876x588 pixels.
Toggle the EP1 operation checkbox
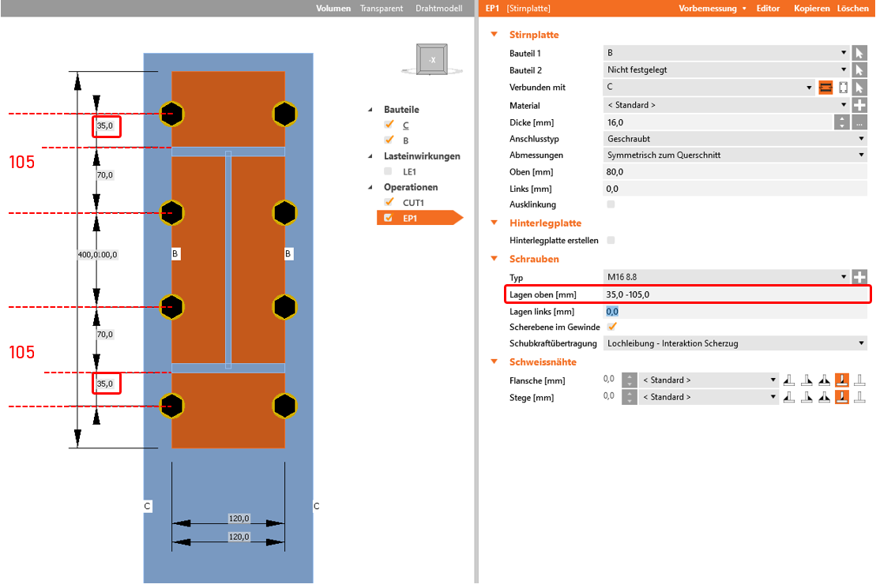coord(389,218)
